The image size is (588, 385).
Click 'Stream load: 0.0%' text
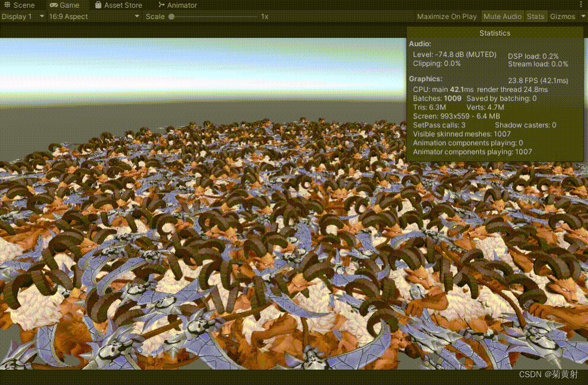(538, 64)
